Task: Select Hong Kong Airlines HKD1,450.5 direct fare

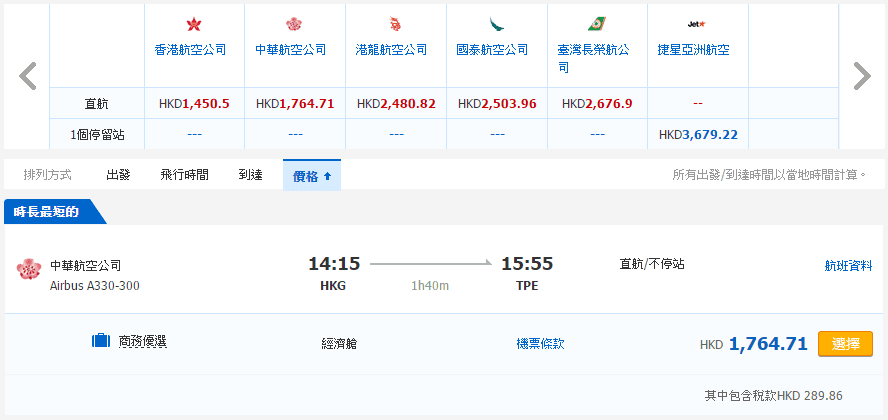Action: [194, 103]
